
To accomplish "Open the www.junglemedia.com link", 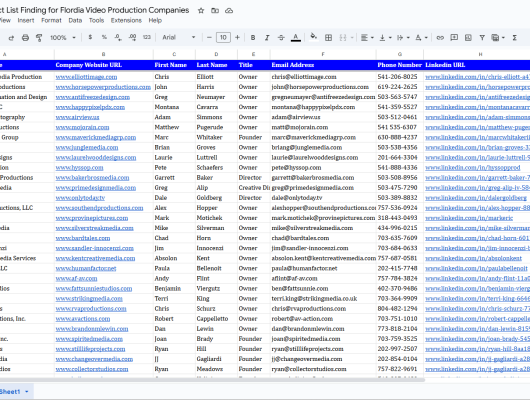I will (87, 147).
